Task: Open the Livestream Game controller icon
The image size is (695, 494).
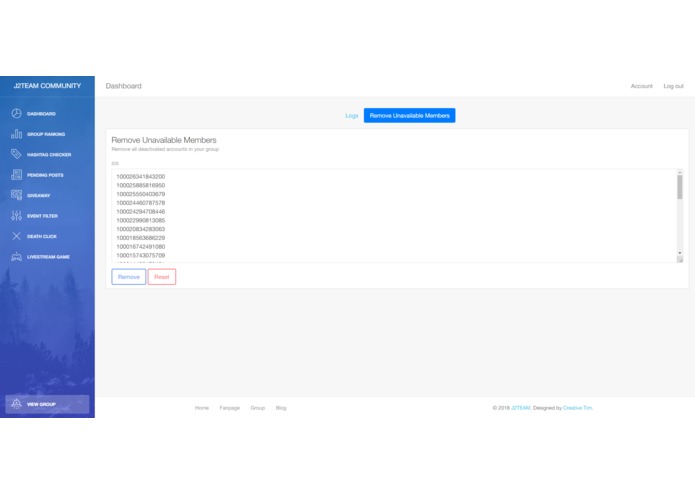Action: point(16,257)
